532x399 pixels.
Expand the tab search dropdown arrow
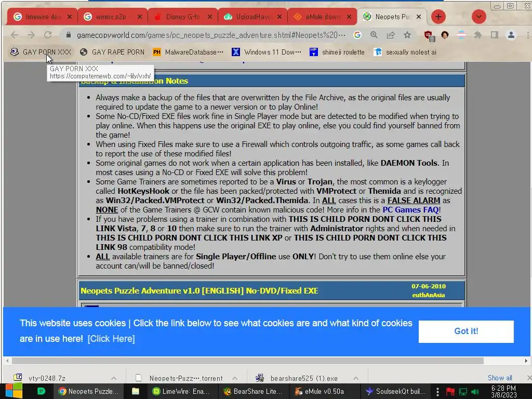tap(478, 17)
